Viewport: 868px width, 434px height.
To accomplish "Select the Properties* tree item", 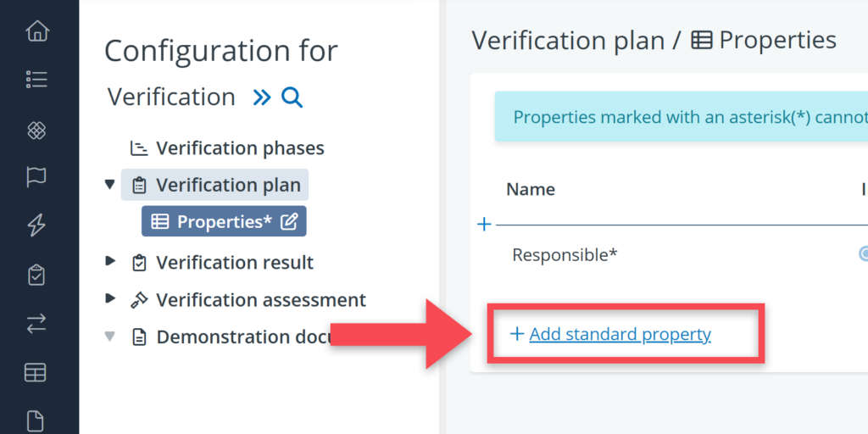I will [x=224, y=222].
